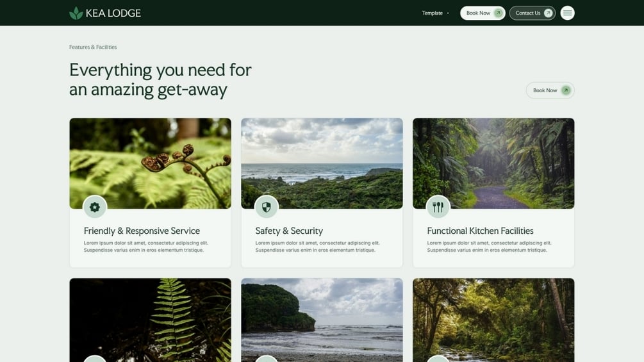
Task: Open the coastal ocean view image
Action: [x=322, y=163]
